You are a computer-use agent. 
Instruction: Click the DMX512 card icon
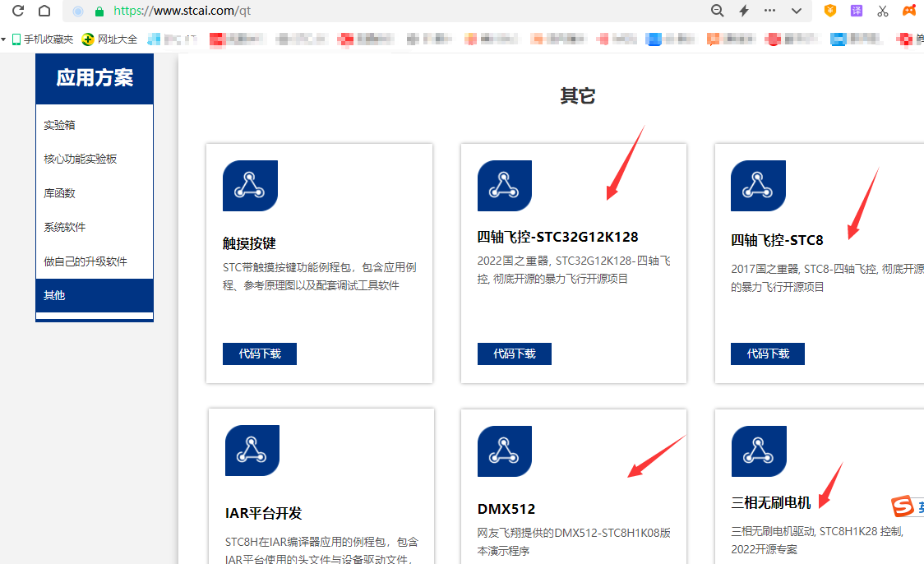point(505,451)
